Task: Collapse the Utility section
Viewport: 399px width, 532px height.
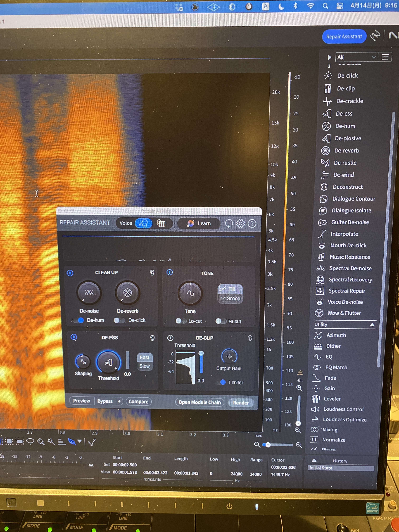Action: point(372,325)
